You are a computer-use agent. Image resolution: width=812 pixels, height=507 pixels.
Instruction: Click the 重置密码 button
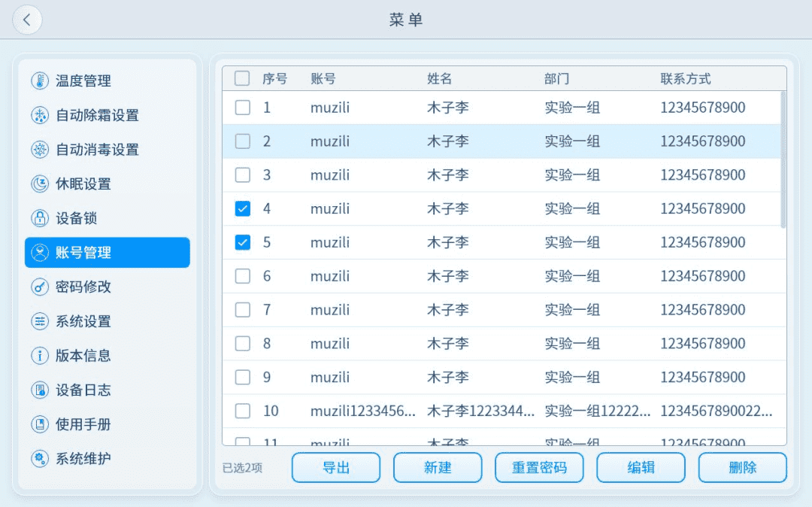pos(539,468)
